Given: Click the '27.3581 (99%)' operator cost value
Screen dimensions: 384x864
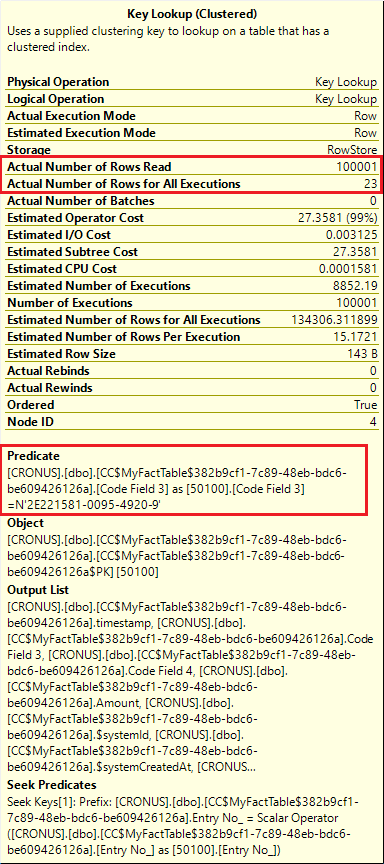Looking at the screenshot, I should [337, 218].
